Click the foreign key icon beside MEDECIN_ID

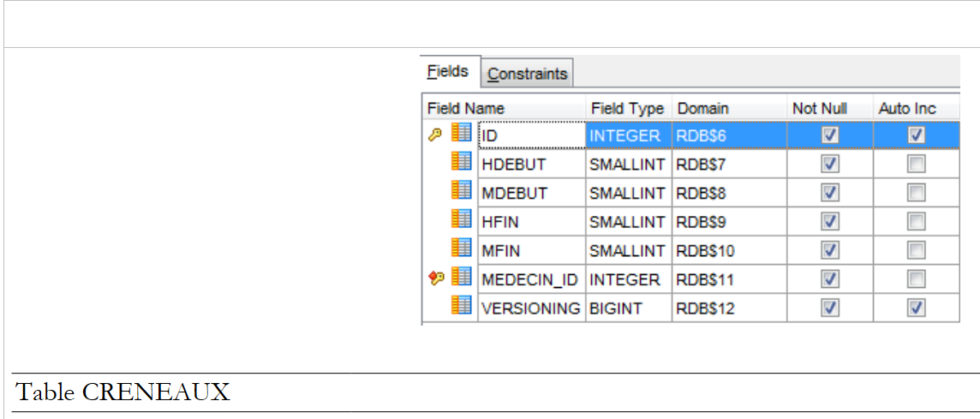[x=434, y=278]
